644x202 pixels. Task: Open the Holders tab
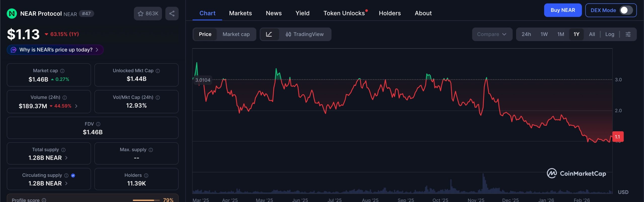click(x=390, y=13)
